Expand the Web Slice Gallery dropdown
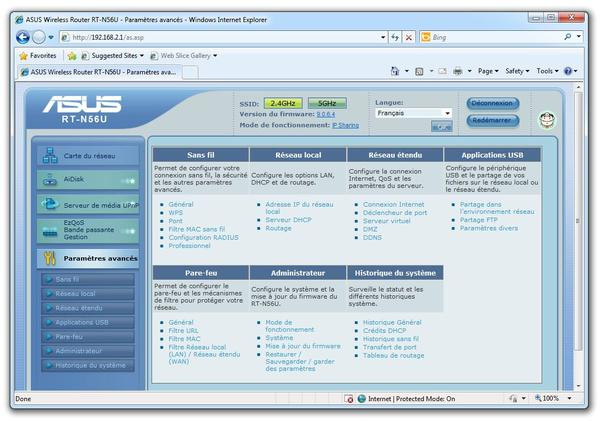 [x=215, y=56]
